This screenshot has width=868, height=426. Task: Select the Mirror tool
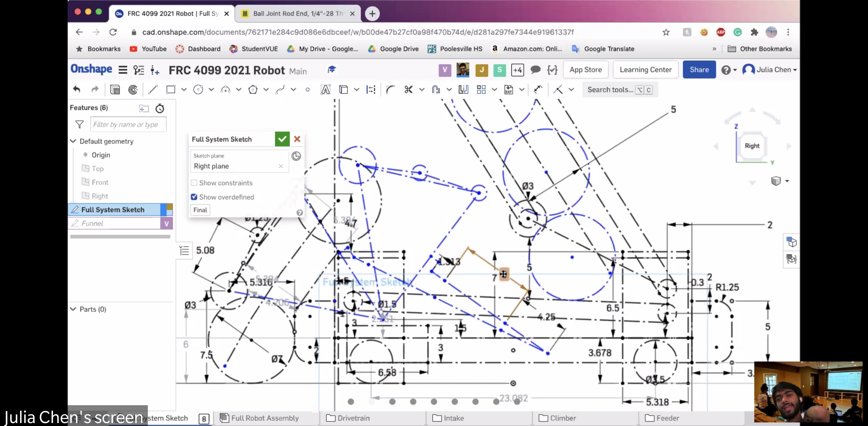pyautogui.click(x=463, y=89)
